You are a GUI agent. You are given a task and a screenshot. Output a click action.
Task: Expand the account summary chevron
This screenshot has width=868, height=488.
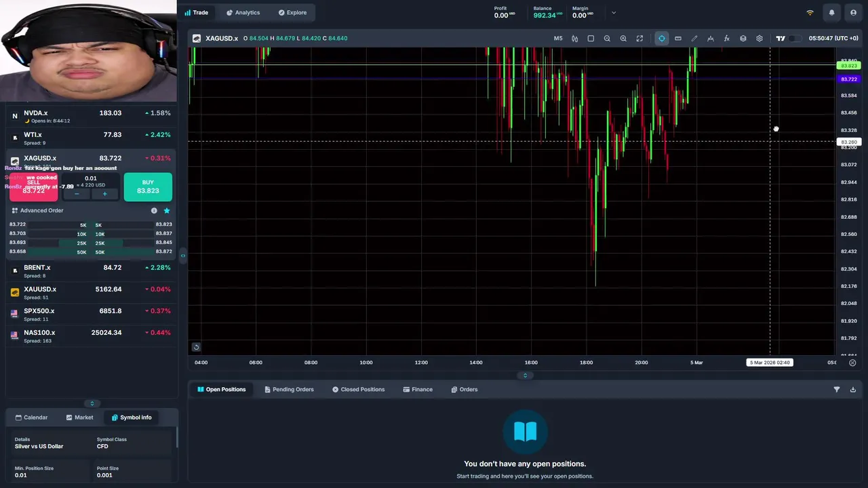614,12
